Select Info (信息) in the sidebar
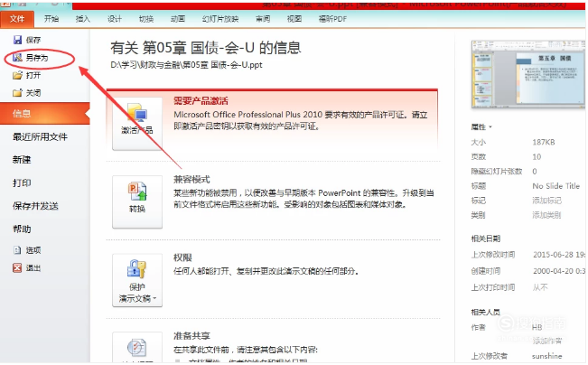 (x=45, y=113)
